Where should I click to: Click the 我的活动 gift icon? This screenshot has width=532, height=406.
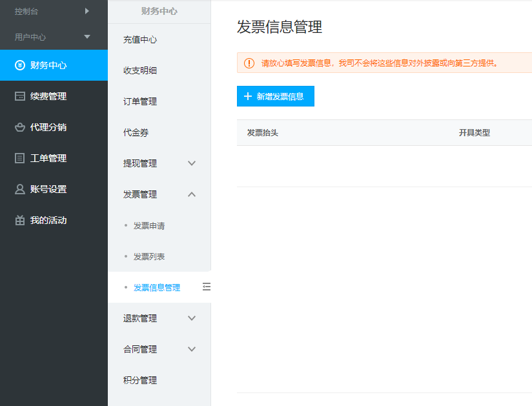(x=20, y=220)
